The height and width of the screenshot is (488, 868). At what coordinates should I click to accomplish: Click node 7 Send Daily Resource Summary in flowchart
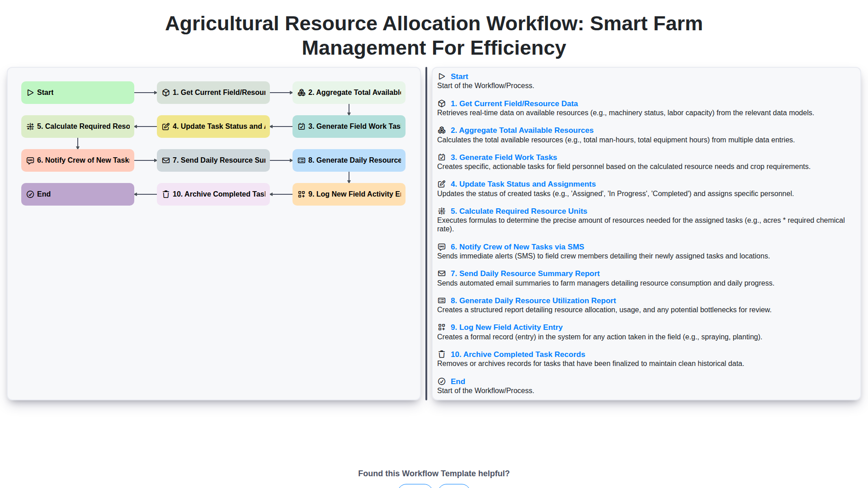213,160
